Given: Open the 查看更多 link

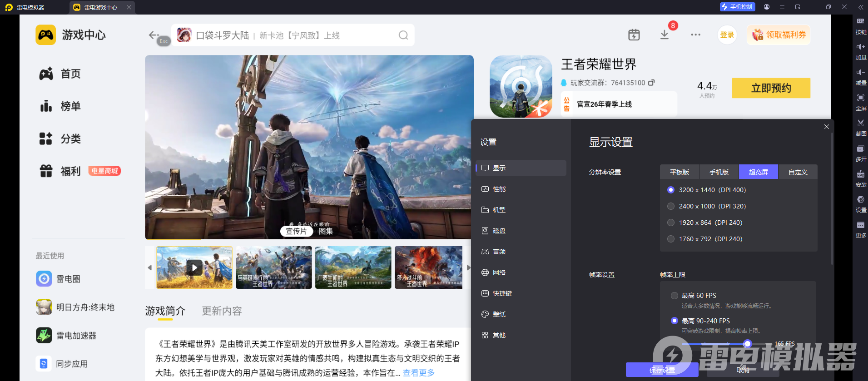Looking at the screenshot, I should (x=419, y=373).
